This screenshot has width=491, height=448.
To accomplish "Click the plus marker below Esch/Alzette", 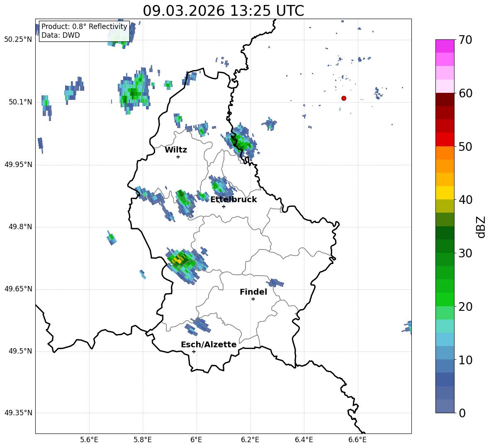I will point(194,351).
